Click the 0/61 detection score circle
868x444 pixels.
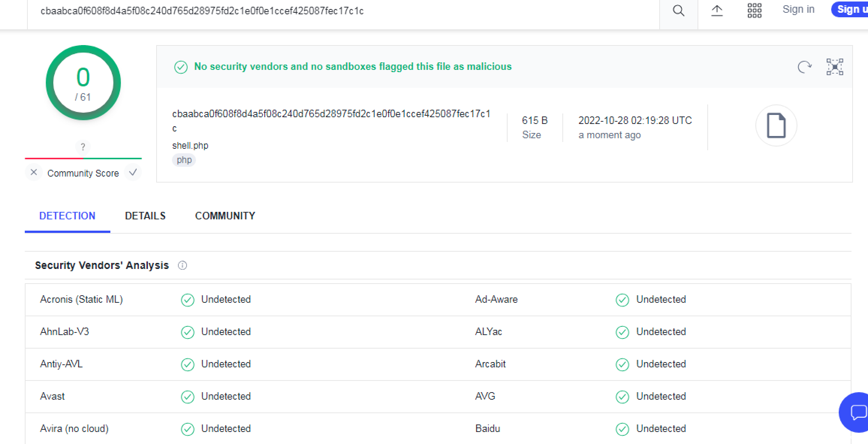pos(83,83)
